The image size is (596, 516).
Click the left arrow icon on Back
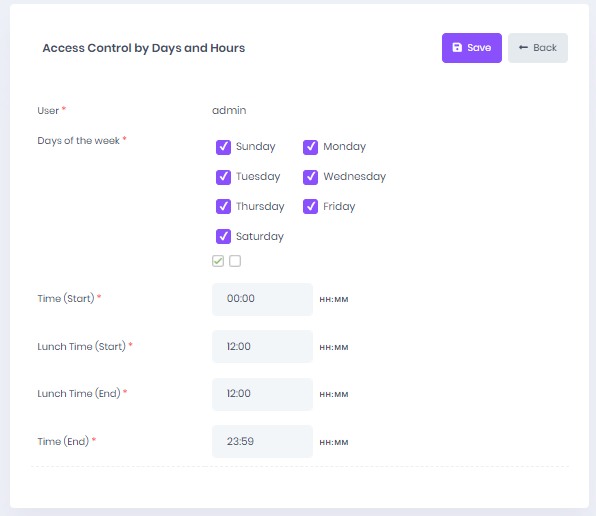pyautogui.click(x=523, y=47)
